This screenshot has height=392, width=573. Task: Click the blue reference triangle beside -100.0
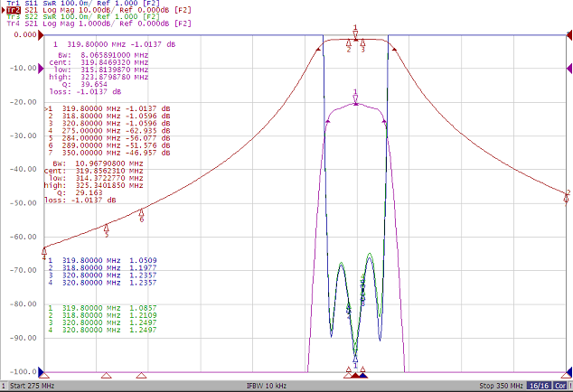pyautogui.click(x=41, y=372)
